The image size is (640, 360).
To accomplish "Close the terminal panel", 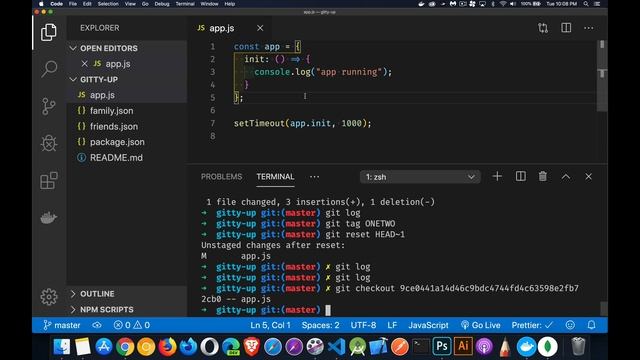I will [588, 176].
